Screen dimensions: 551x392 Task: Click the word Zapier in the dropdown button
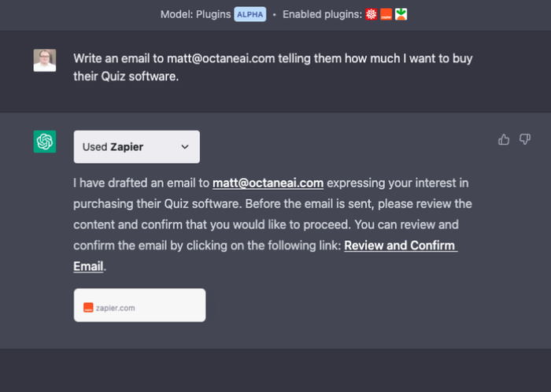tap(127, 146)
